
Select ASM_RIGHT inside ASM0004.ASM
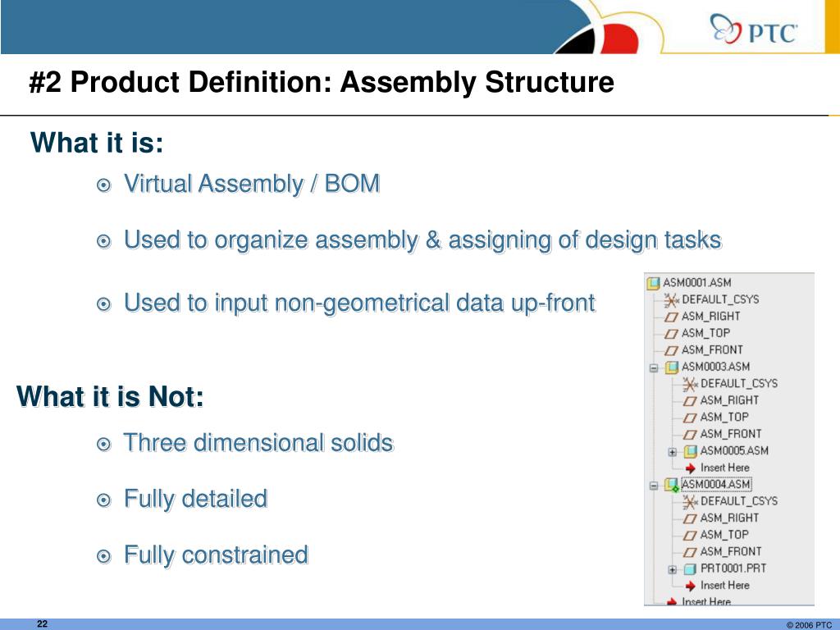[x=729, y=518]
